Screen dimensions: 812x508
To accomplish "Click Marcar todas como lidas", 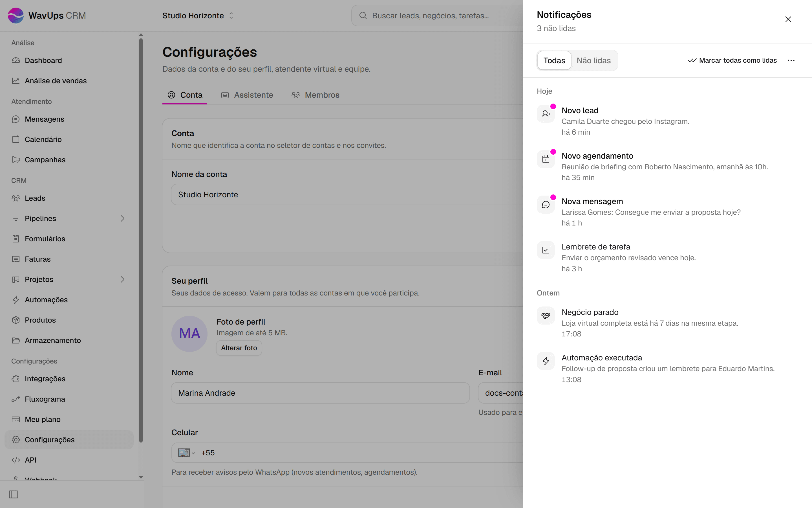I will [732, 60].
